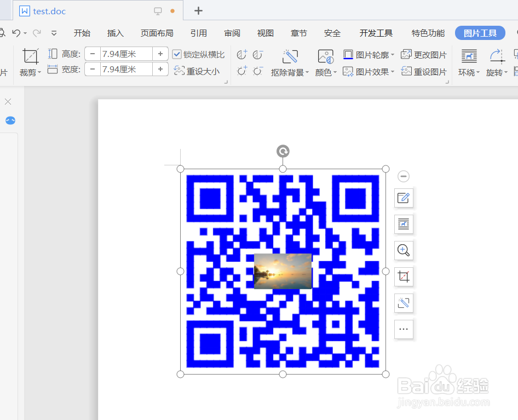Click the rotation handle above the QR code
Screen dimensions: 518x420
(x=283, y=151)
